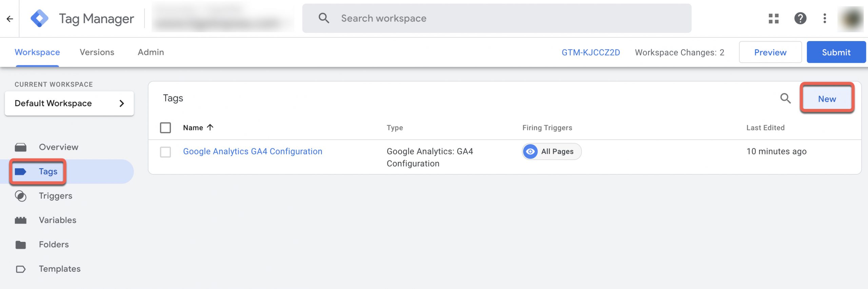Open Overview in the sidebar
This screenshot has width=868, height=289.
pyautogui.click(x=59, y=147)
